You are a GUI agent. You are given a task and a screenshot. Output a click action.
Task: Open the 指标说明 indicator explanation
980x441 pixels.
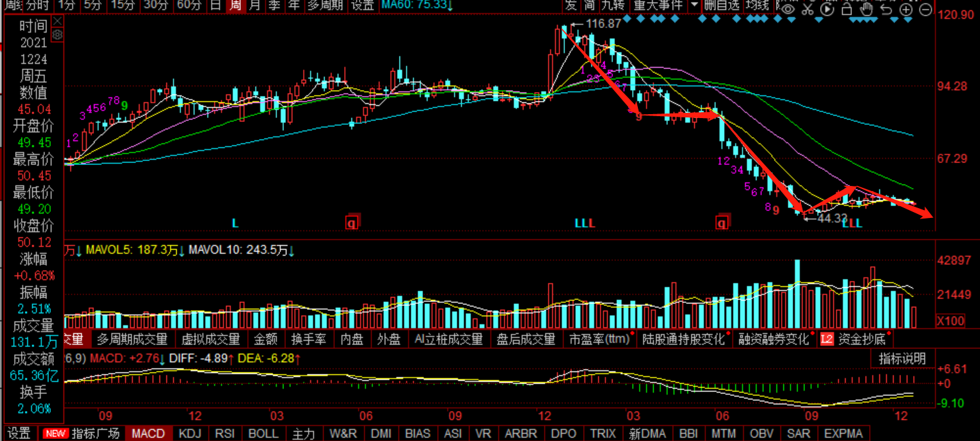click(902, 358)
